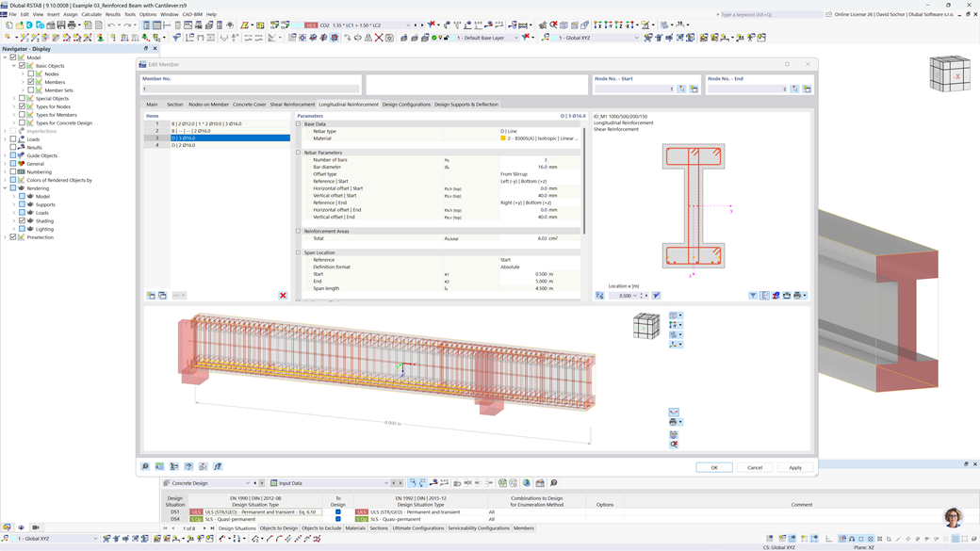This screenshot has width=980, height=551.
Task: Delete selected reinforcement item with red X
Action: click(283, 296)
